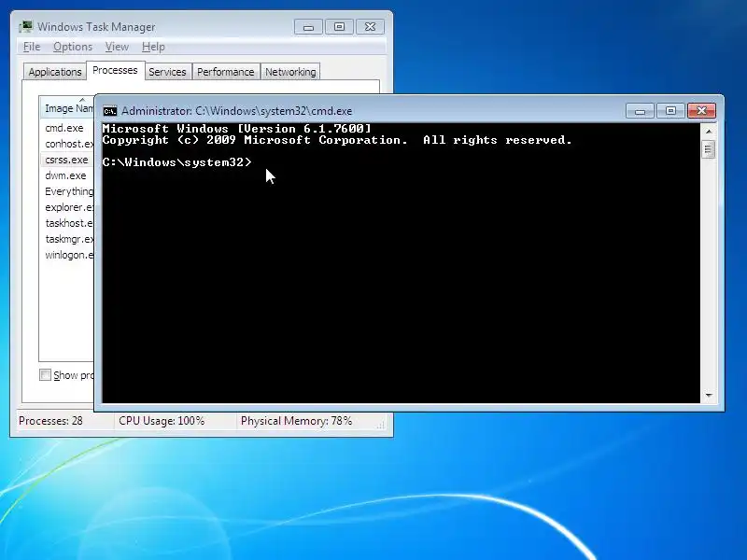The height and width of the screenshot is (560, 747).
Task: Select the cmd.exe process row
Action: point(67,128)
